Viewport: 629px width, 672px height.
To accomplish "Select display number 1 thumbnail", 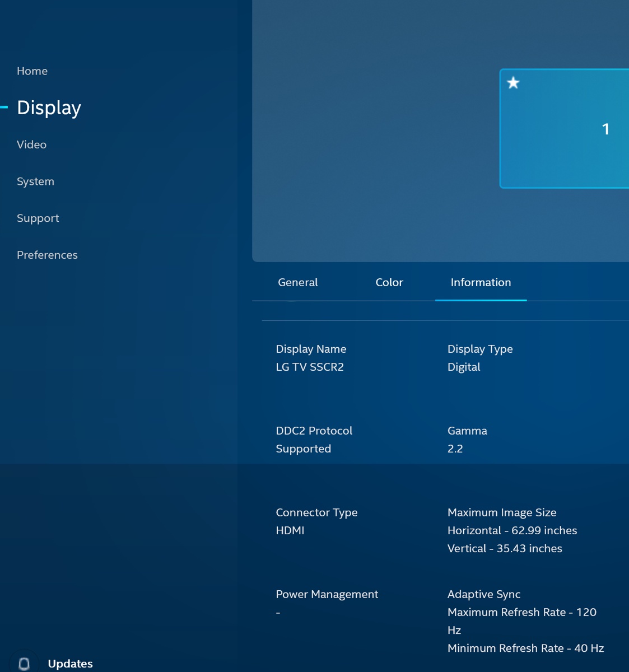I will pos(566,128).
